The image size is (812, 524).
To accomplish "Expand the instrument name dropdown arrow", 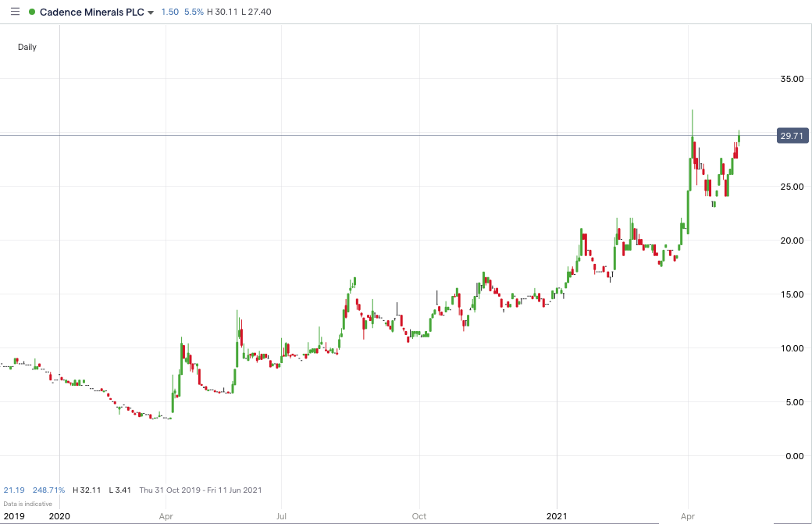I will [x=149, y=12].
